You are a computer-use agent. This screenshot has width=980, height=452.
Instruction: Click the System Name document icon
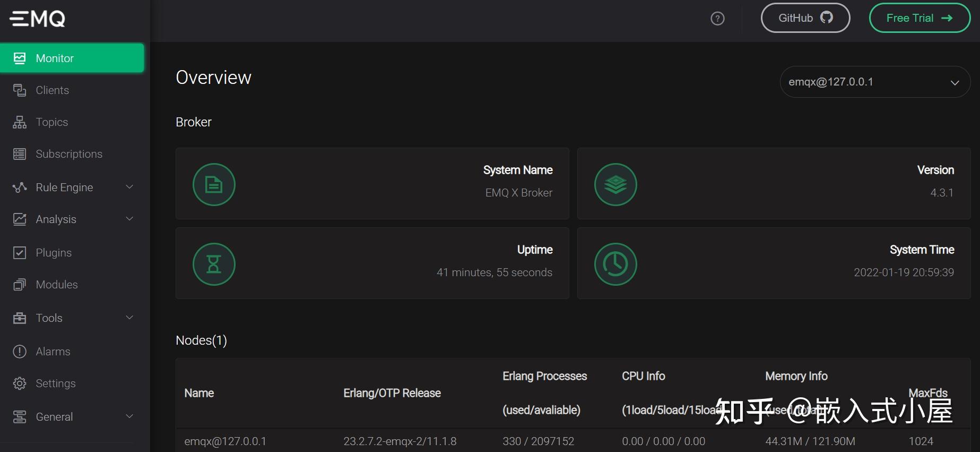click(x=214, y=184)
